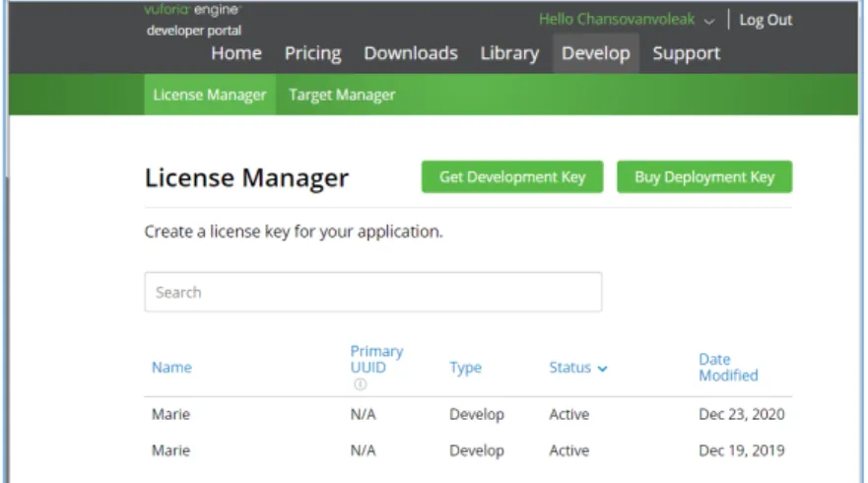Open the Library menu item
This screenshot has height=483, width=868.
pyautogui.click(x=509, y=53)
